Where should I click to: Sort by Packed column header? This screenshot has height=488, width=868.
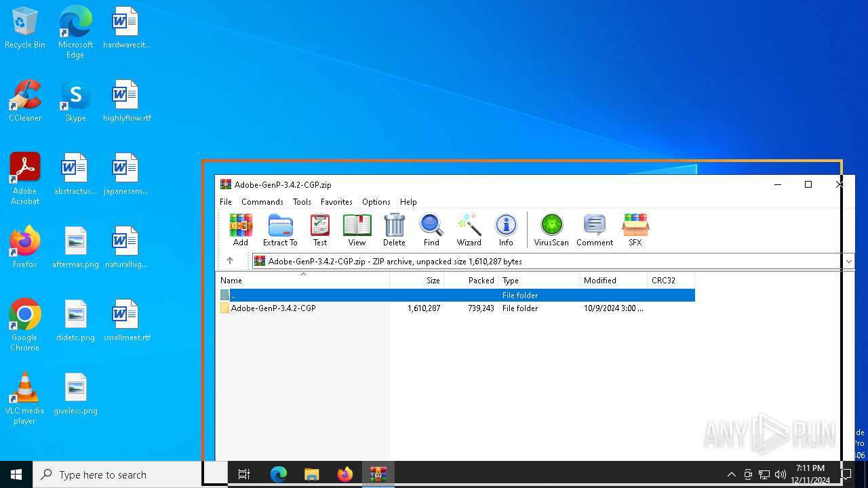(471, 280)
